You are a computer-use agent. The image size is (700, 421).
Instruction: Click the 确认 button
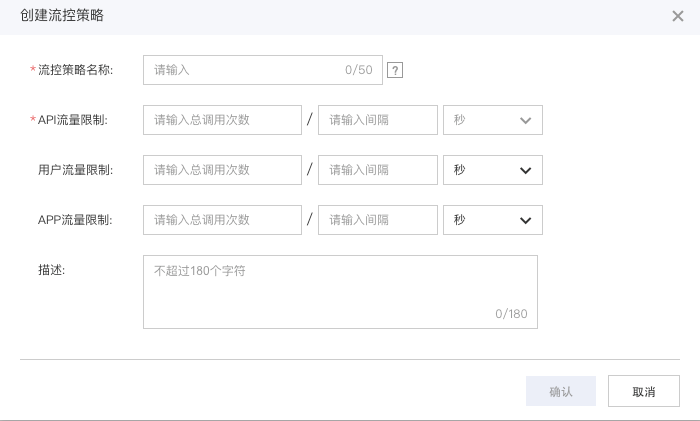tap(561, 391)
